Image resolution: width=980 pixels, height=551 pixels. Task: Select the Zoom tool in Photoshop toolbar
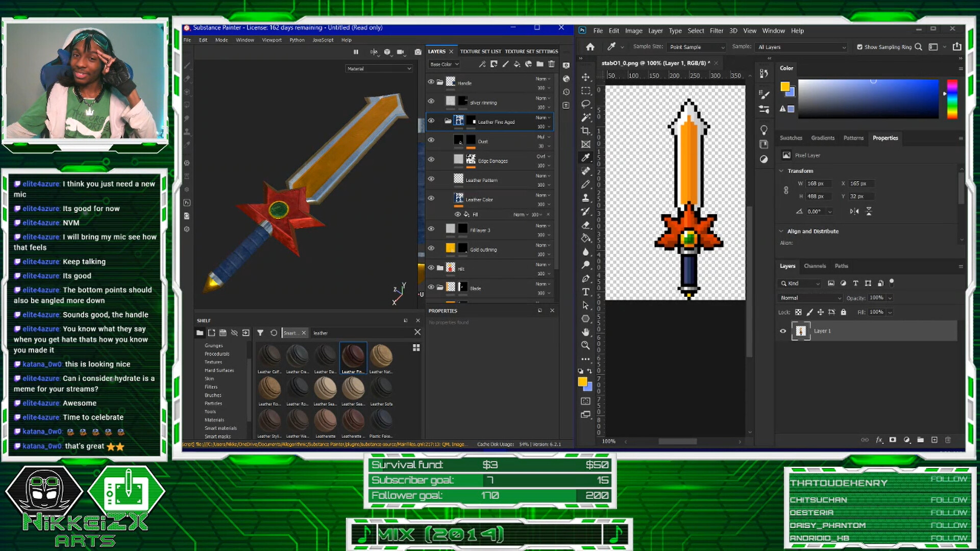coord(585,345)
